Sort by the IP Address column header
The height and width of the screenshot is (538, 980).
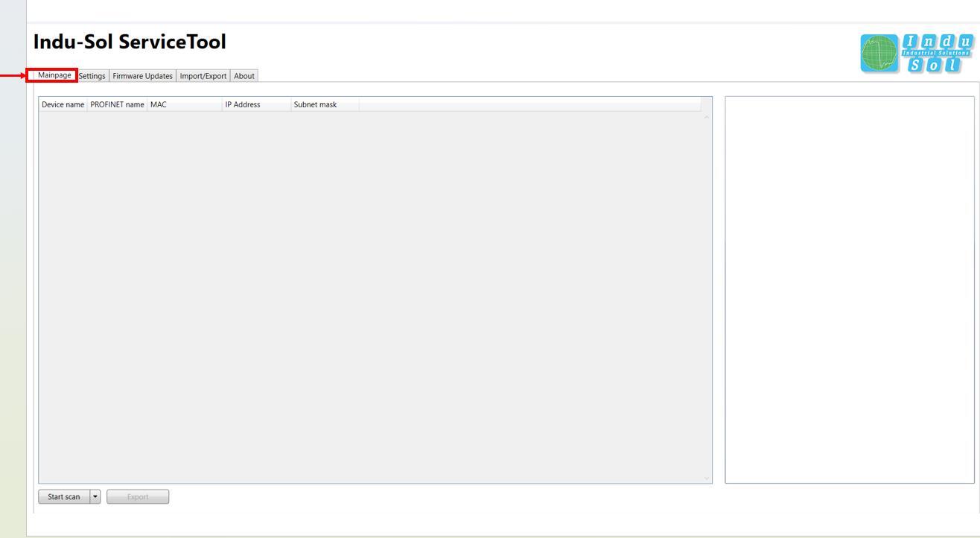pos(256,104)
